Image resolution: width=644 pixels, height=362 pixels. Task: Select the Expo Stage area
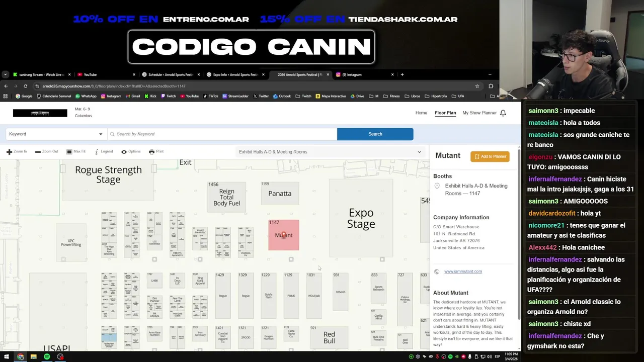(x=361, y=219)
